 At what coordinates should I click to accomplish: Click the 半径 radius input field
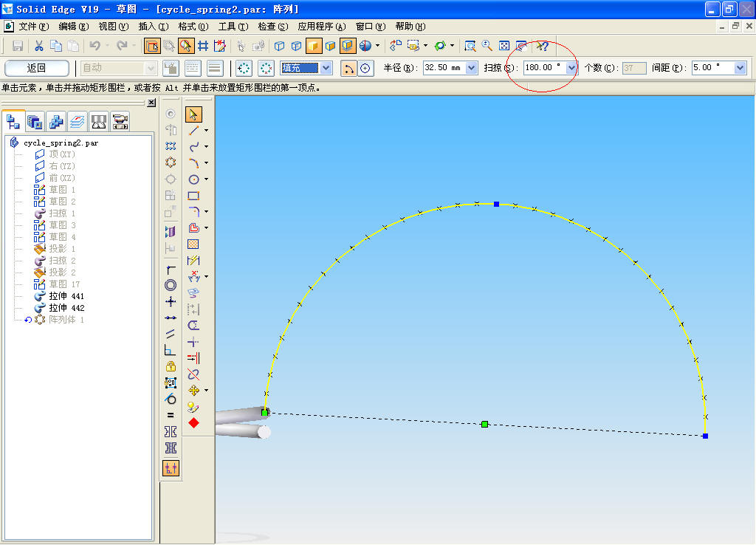(444, 68)
